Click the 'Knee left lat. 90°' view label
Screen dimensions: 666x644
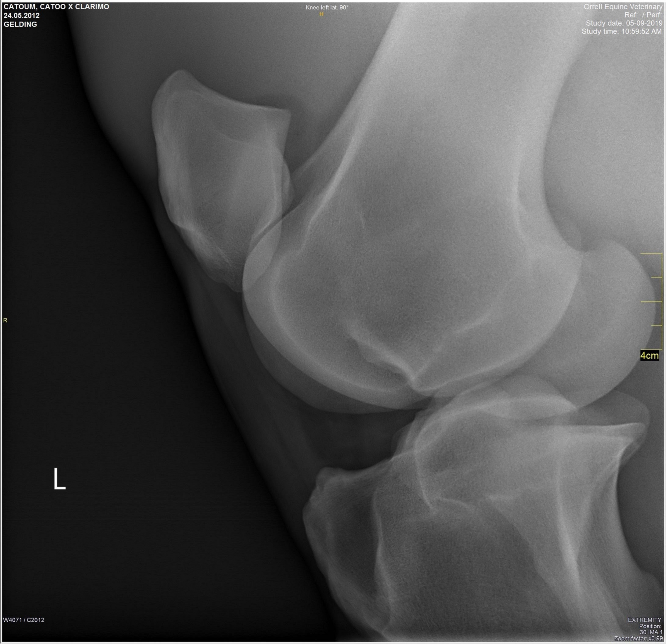point(327,7)
